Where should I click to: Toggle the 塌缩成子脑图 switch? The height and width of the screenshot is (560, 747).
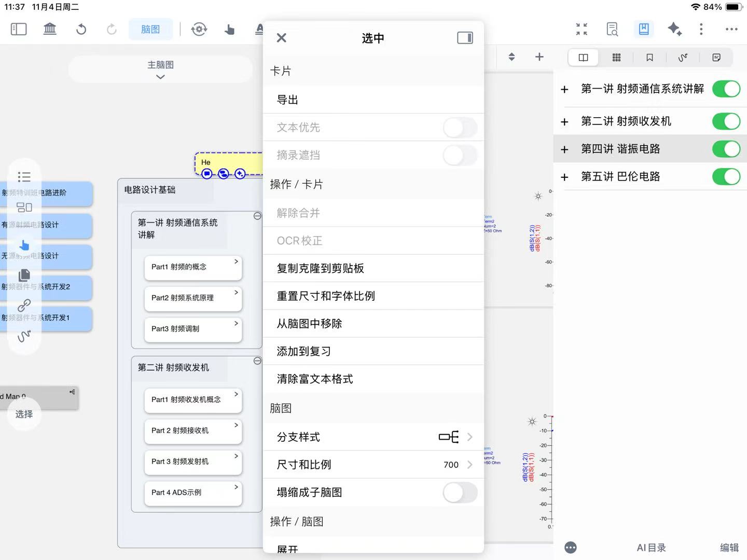tap(460, 493)
